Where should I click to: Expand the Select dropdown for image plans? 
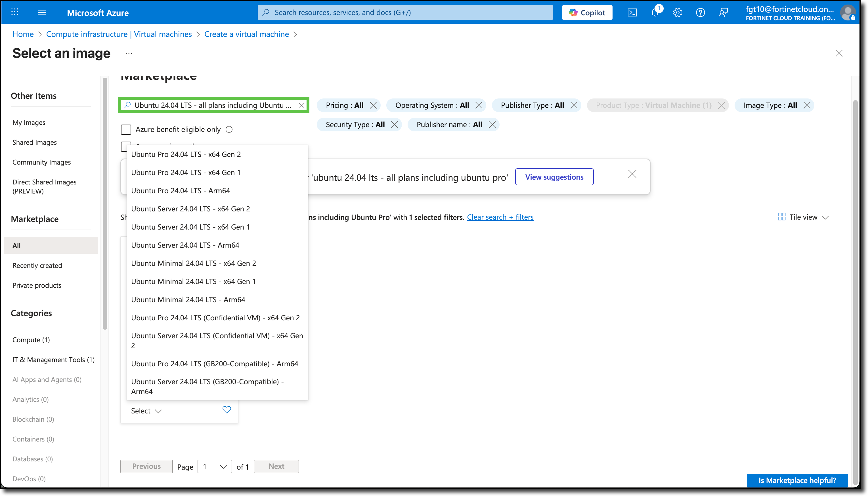(x=145, y=411)
